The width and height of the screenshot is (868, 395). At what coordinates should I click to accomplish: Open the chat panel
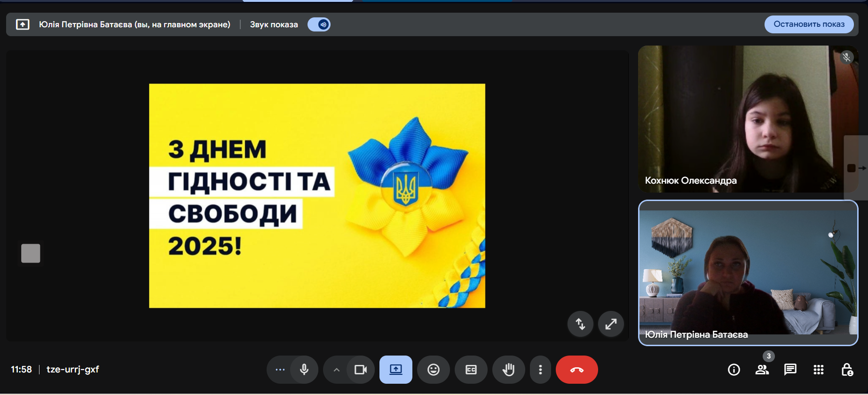coord(790,370)
